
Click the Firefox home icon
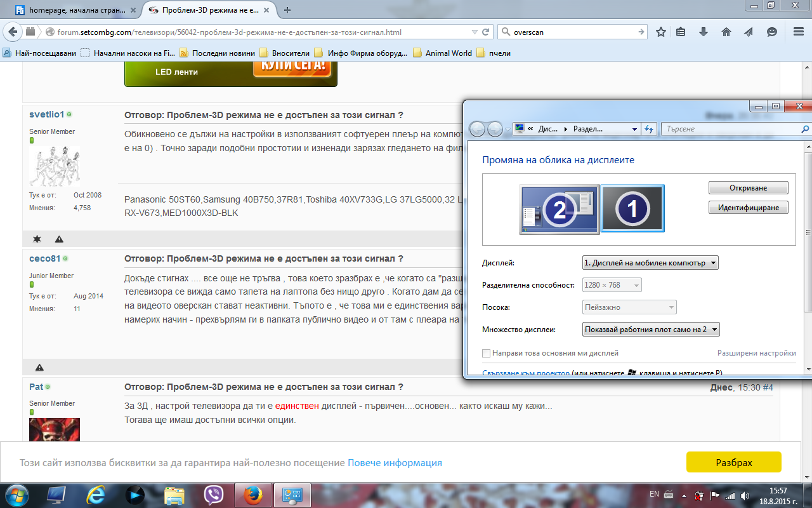click(726, 32)
